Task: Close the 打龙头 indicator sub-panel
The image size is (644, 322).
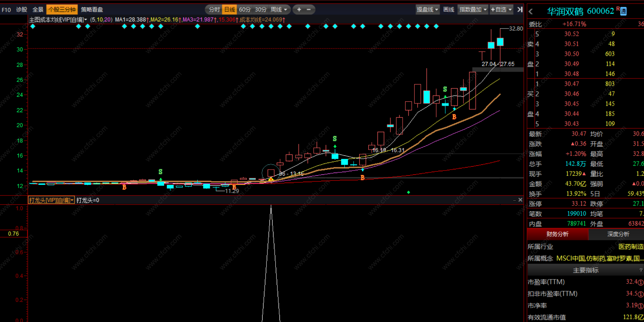Action: point(520,200)
